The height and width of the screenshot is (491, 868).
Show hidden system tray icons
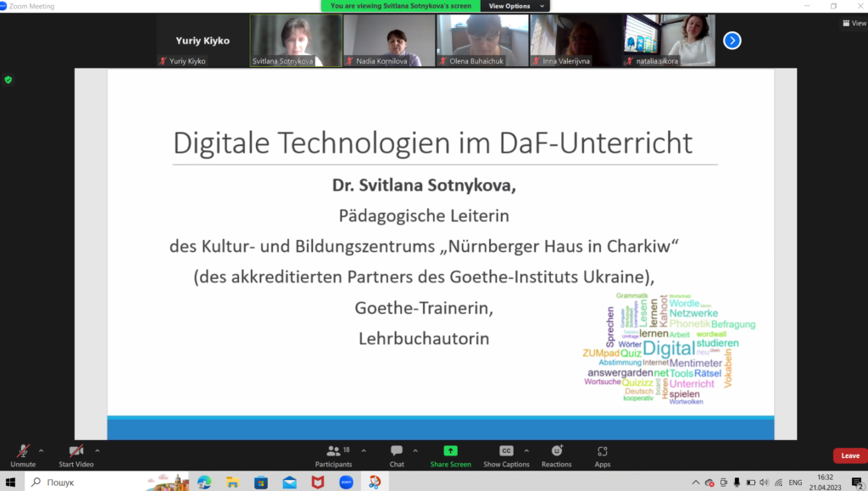[696, 483]
